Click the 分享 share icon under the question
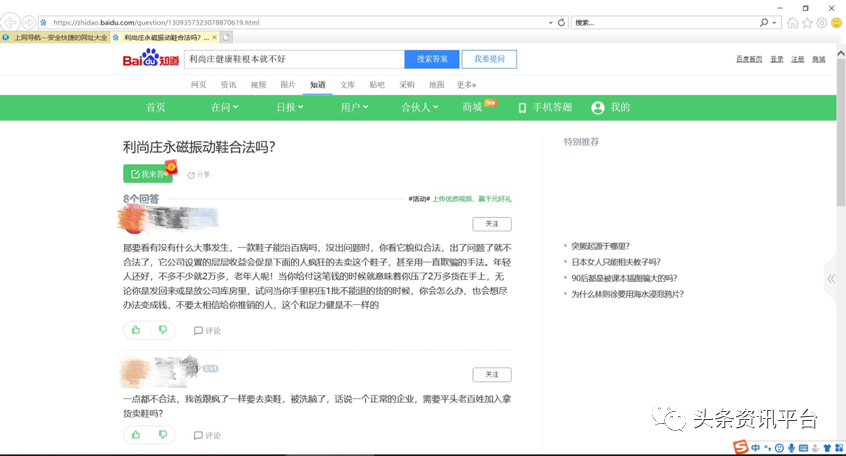The width and height of the screenshot is (846, 456). tap(199, 175)
